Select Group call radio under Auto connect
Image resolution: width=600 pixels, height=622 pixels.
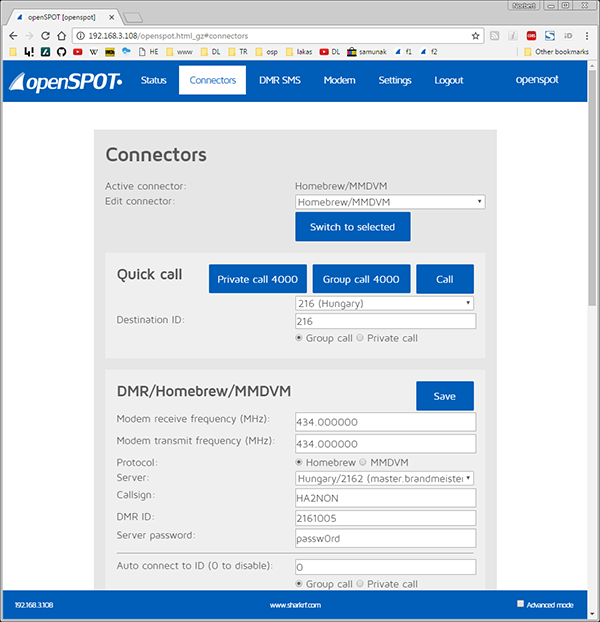[x=299, y=584]
